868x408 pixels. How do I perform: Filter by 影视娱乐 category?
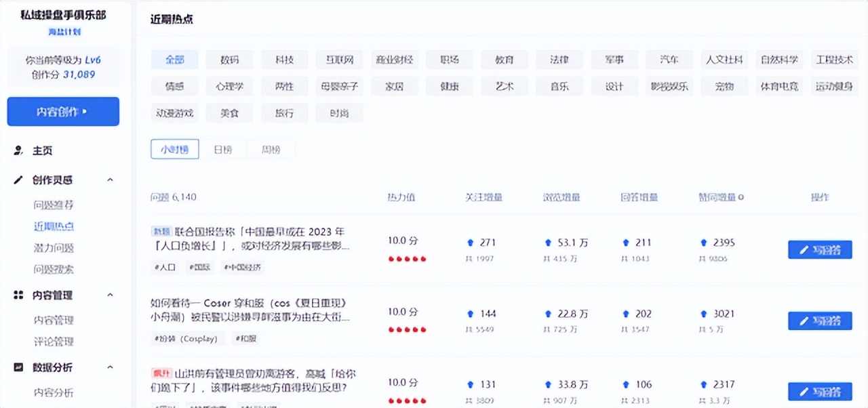(669, 86)
